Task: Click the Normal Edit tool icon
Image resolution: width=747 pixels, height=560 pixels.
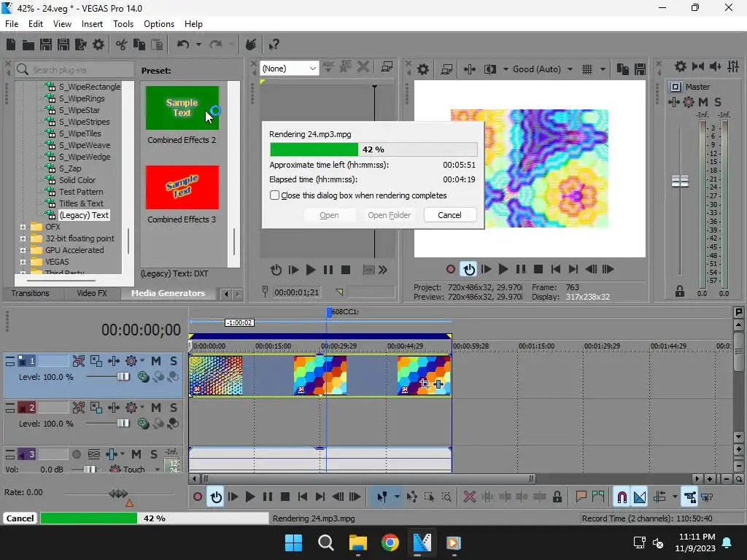Action: (x=382, y=497)
